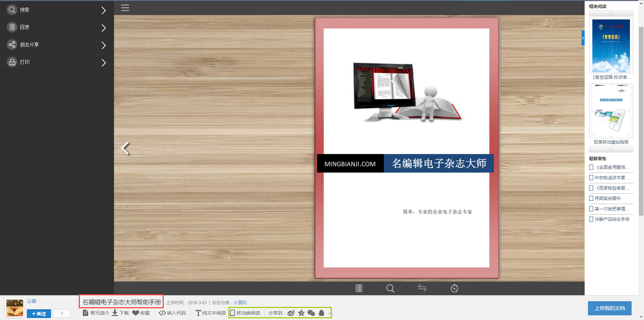The height and width of the screenshot is (320, 644).
Task: Expand the 目录 panel chevron
Action: point(104,28)
